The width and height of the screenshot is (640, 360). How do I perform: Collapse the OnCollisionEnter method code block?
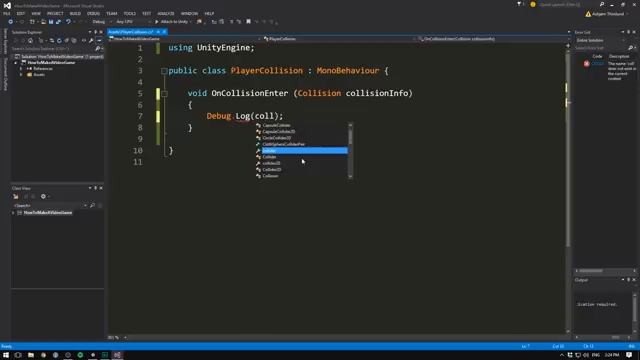click(164, 94)
